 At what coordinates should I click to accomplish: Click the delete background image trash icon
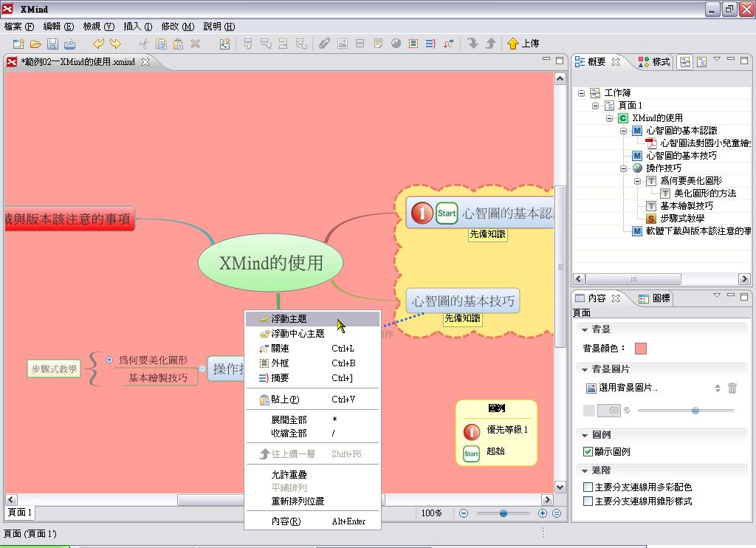pyautogui.click(x=732, y=388)
